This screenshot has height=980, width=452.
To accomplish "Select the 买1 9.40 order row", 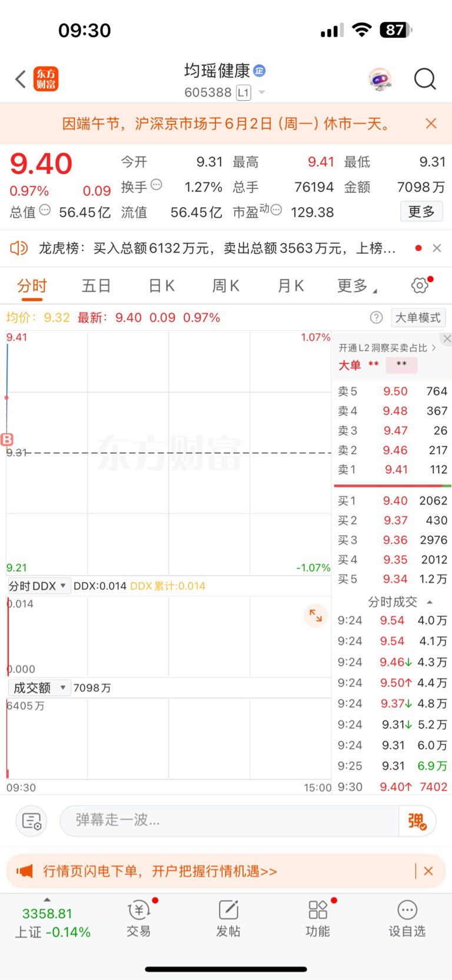I will 393,501.
